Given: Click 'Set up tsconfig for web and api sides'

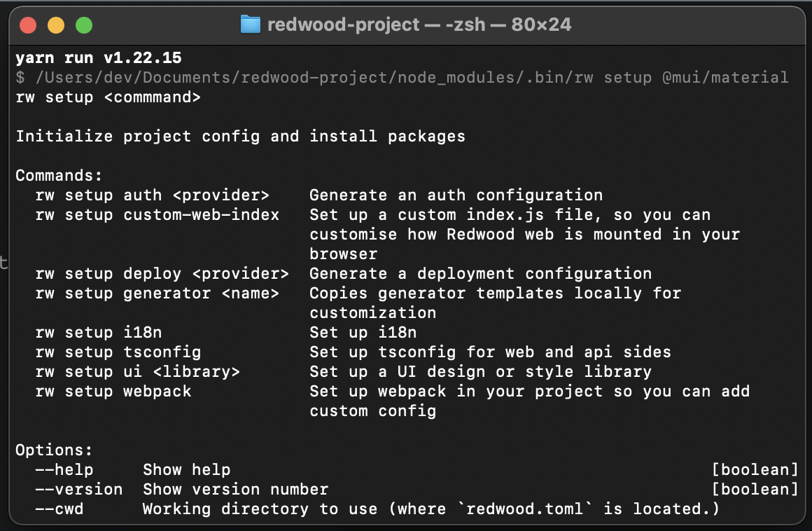Looking at the screenshot, I should tap(490, 352).
